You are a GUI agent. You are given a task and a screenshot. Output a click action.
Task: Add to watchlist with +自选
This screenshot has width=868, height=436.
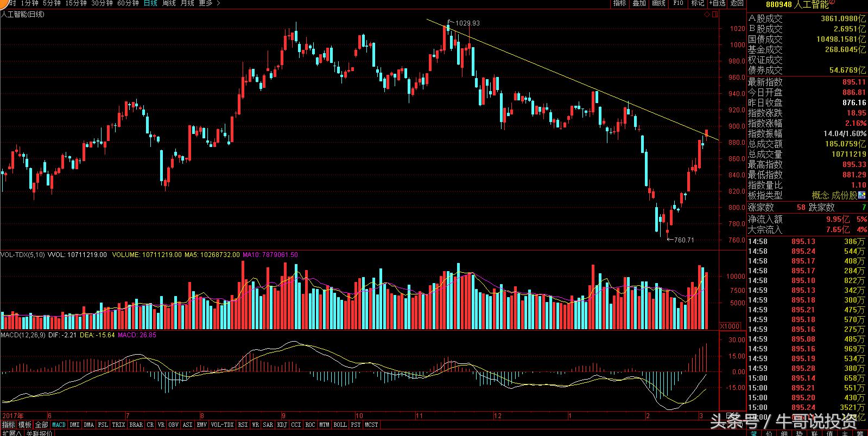(717, 3)
